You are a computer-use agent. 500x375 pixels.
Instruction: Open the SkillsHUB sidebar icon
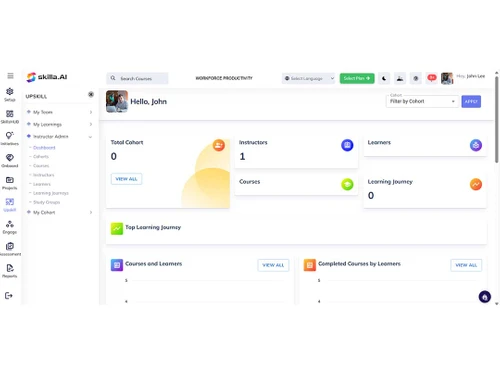click(x=10, y=117)
